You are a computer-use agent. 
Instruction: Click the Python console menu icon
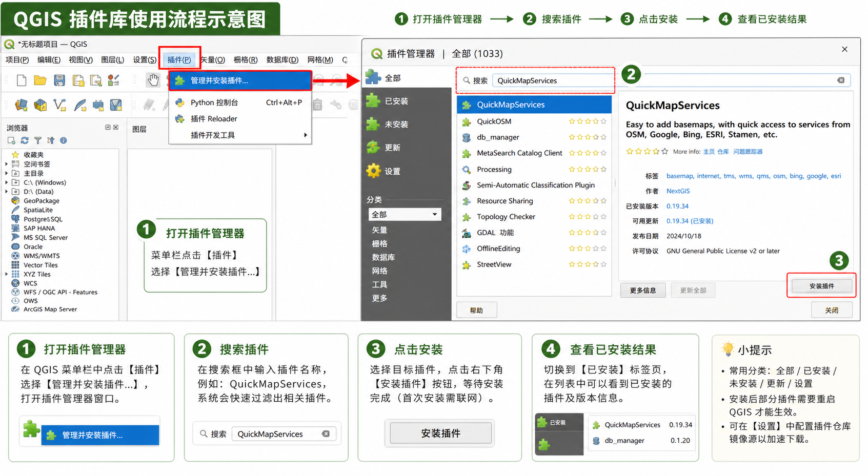(x=180, y=102)
